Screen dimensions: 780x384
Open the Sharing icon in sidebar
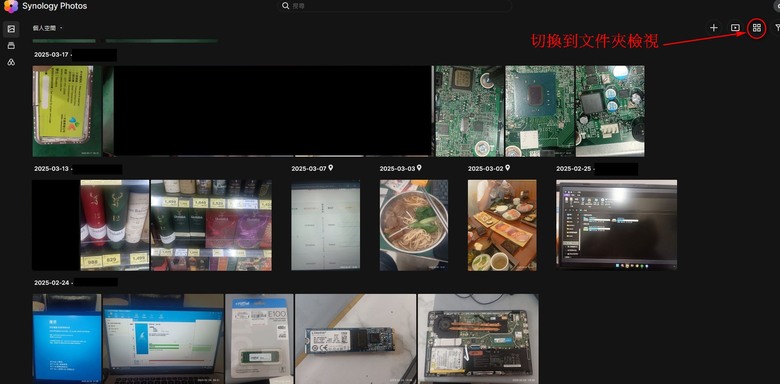pos(11,62)
